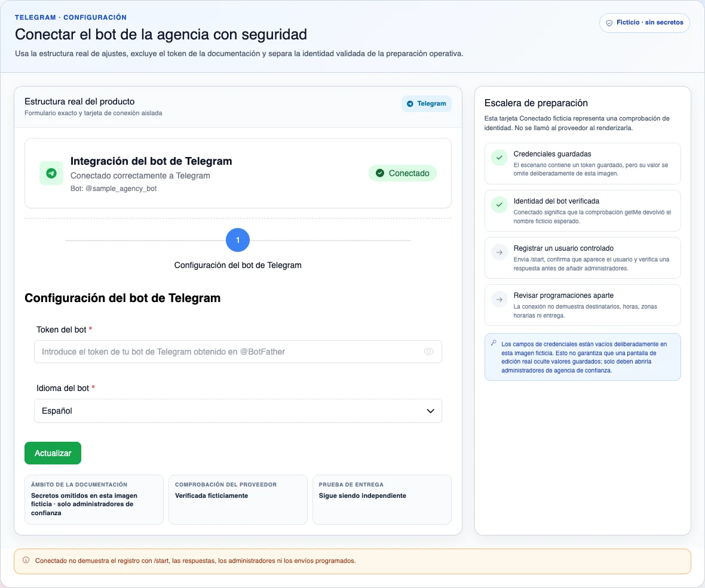Click the Escalera de preparación heading
The height and width of the screenshot is (588, 705).
[x=536, y=103]
